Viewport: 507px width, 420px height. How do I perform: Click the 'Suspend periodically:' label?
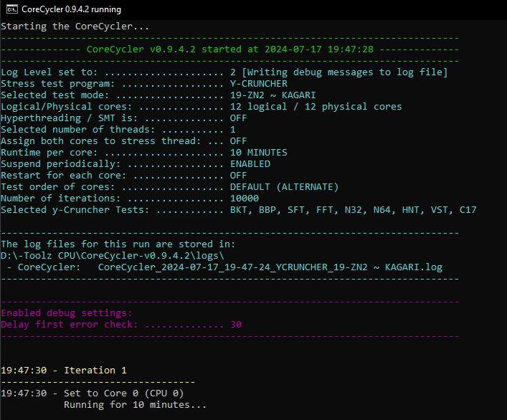(61, 164)
